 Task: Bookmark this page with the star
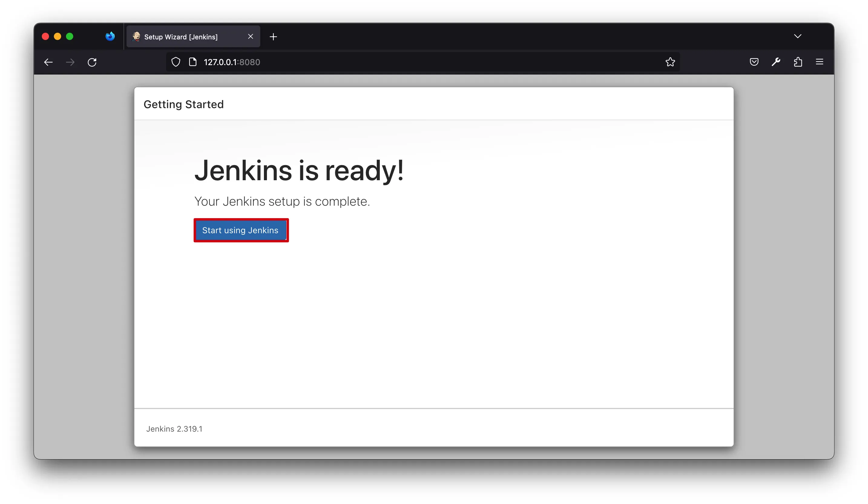tap(670, 62)
